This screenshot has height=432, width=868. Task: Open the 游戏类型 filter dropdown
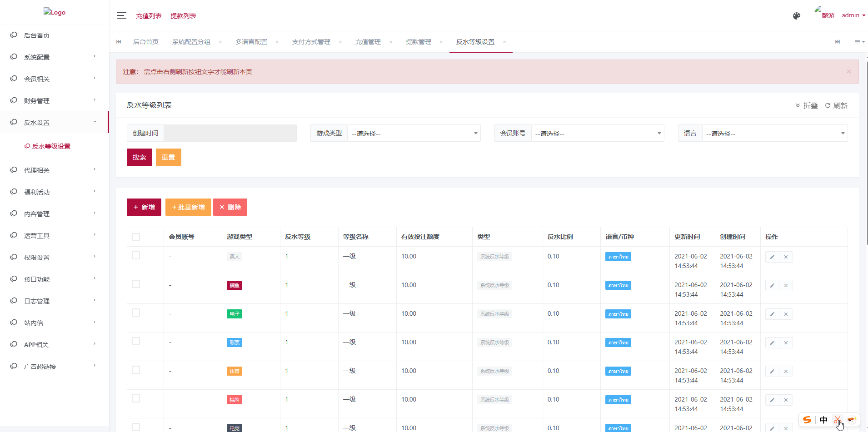pyautogui.click(x=414, y=133)
